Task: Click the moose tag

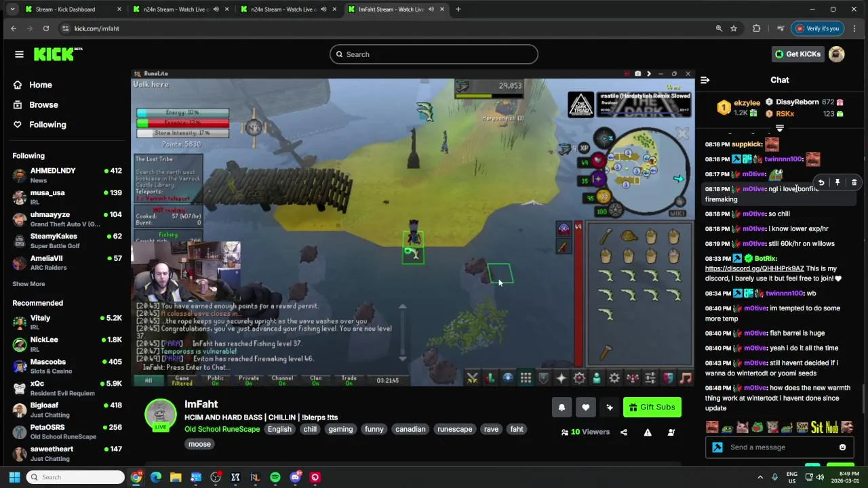Action: point(199,444)
